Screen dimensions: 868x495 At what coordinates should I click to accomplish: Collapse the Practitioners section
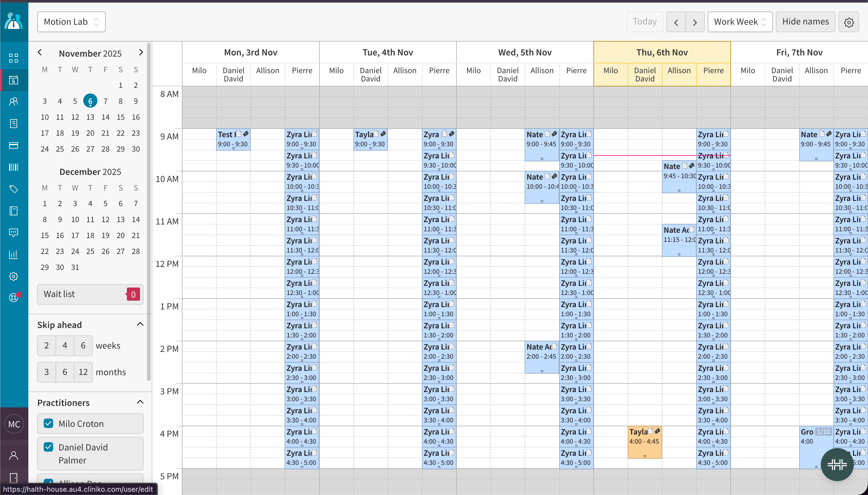point(140,402)
